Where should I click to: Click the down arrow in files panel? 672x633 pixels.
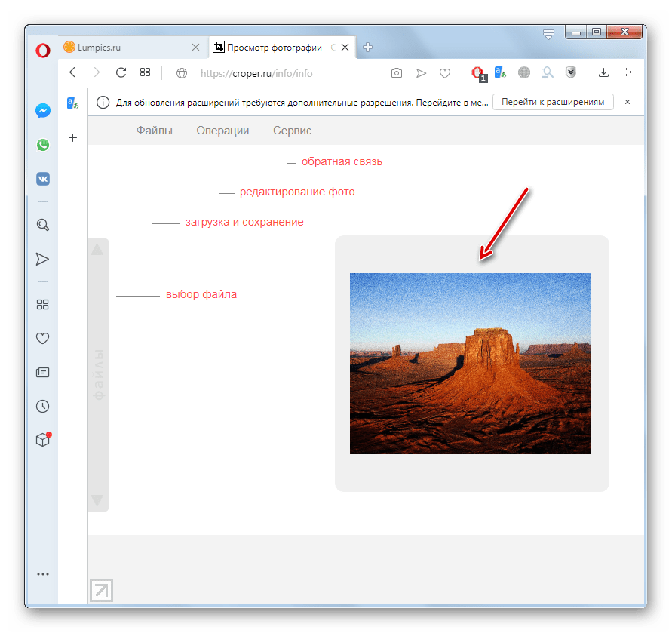[97, 500]
